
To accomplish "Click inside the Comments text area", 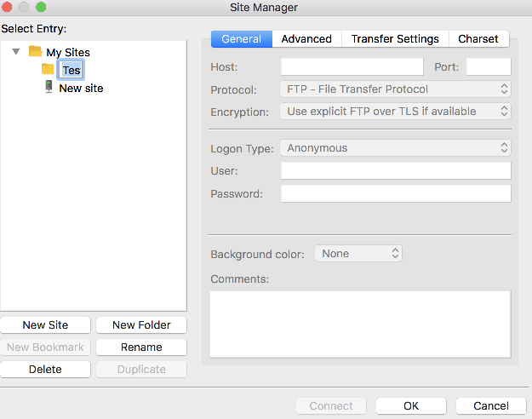I will [360, 324].
